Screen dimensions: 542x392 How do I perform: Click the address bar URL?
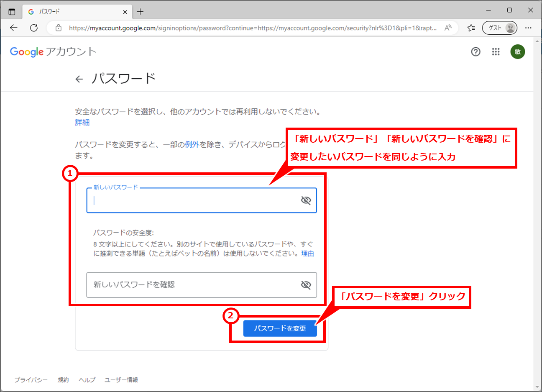(x=253, y=28)
